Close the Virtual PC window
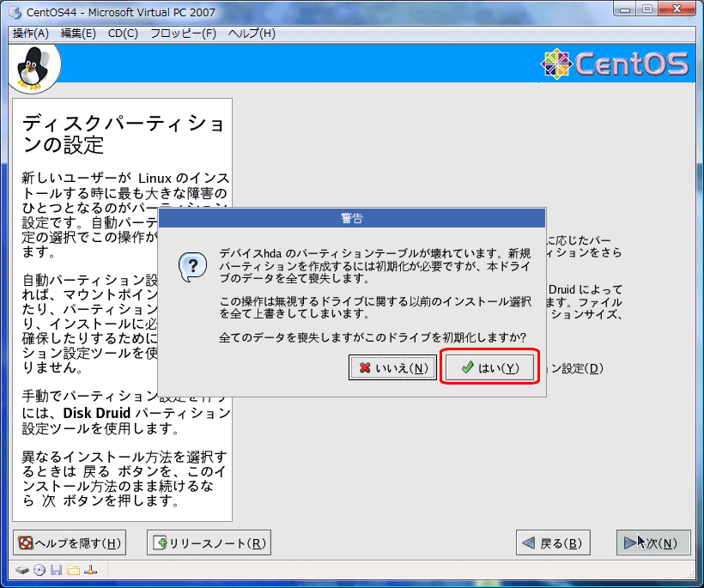 677,9
